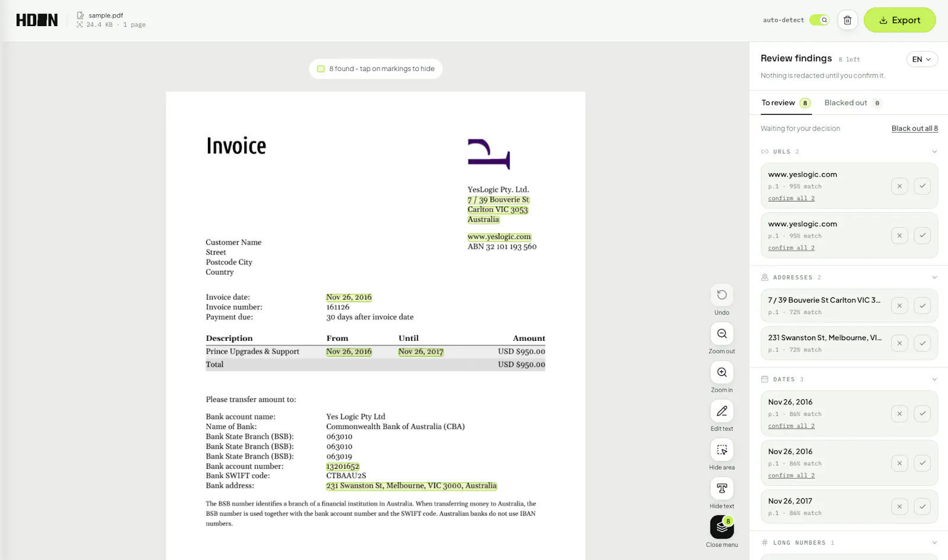Confirm second Nov 26, 2016 date finding
This screenshot has width=948, height=560.
click(x=923, y=463)
